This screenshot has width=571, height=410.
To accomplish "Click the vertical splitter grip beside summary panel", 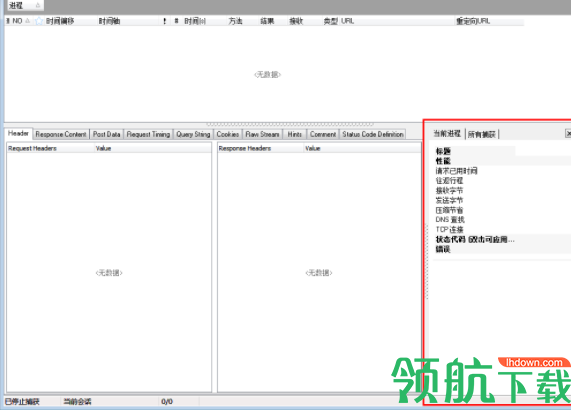I will [x=426, y=261].
